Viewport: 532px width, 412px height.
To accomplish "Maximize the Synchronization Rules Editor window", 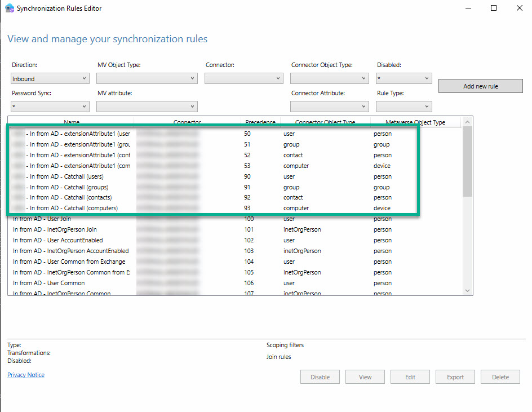I will pyautogui.click(x=494, y=8).
